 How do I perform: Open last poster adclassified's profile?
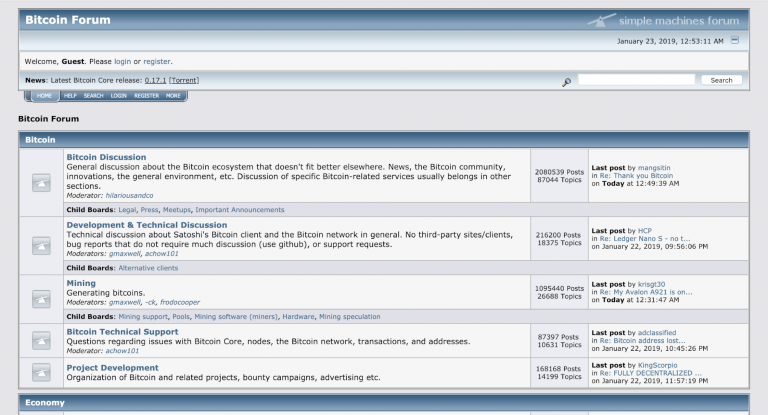point(657,333)
